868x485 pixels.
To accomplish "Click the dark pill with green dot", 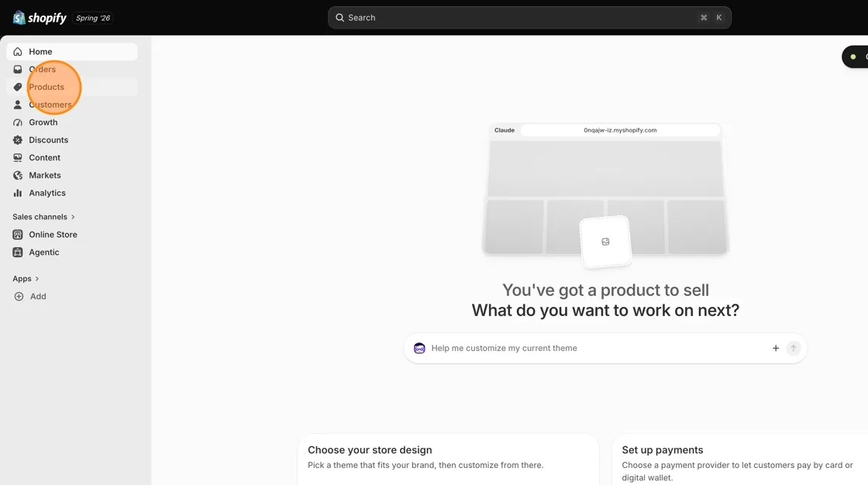I will coord(856,57).
